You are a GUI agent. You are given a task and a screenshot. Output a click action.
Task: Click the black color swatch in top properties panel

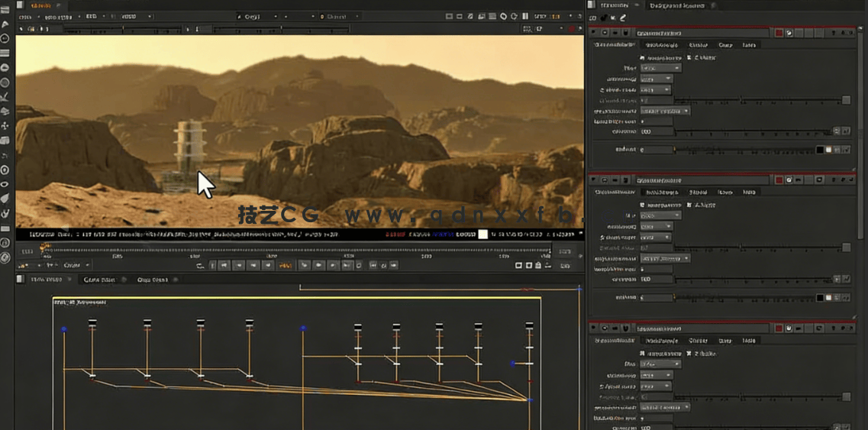tap(820, 150)
